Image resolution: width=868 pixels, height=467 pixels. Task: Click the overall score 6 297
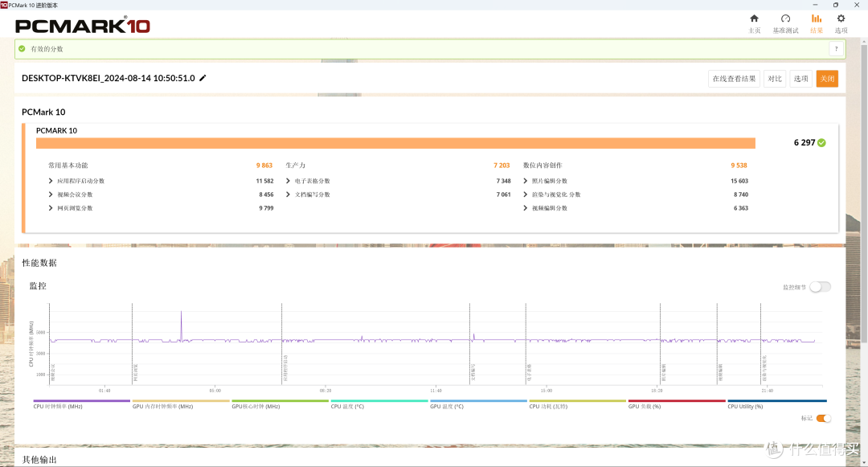[x=805, y=143]
